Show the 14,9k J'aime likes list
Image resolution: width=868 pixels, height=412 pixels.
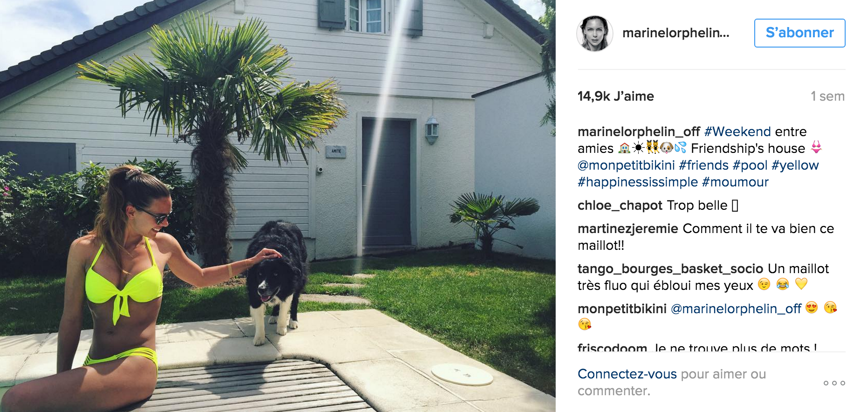tap(616, 96)
